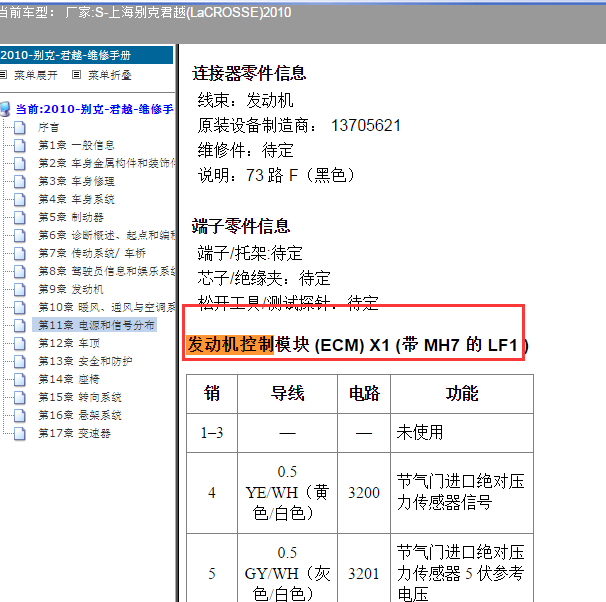This screenshot has width=606, height=602.
Task: Open 第3章 车身修理
Action: click(76, 181)
